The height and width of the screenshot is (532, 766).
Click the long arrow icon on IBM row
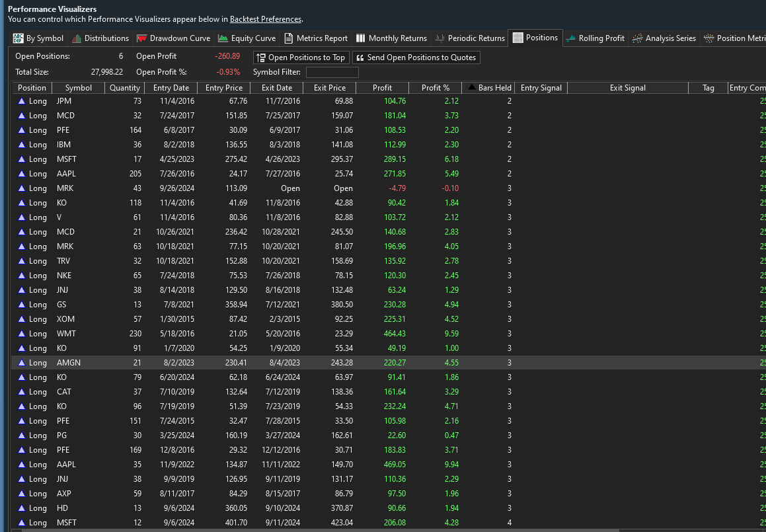pyautogui.click(x=21, y=145)
